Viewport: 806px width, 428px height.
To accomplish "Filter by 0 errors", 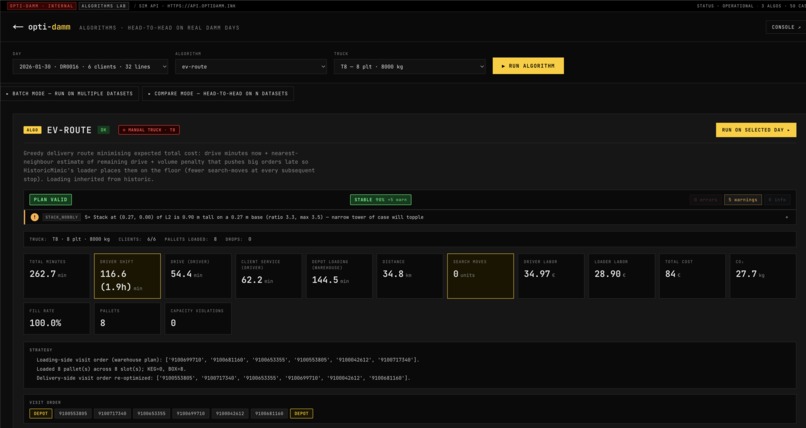I will [705, 199].
